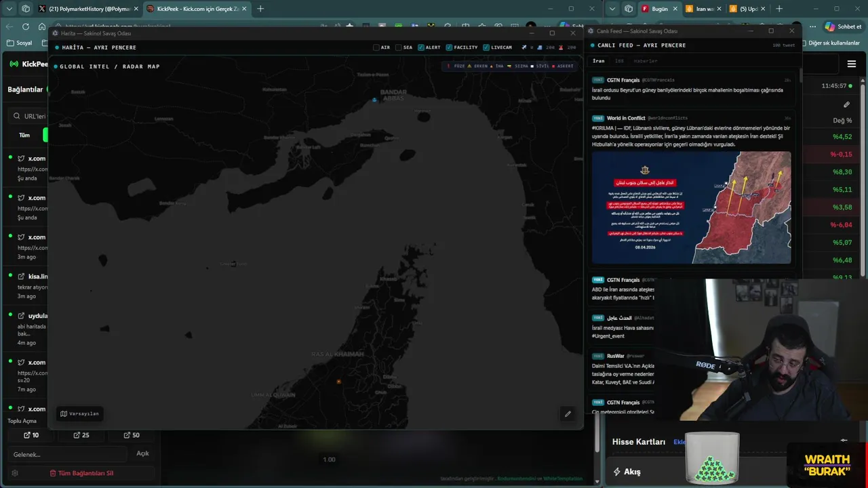Switch to the Iran wa tab in the right browser

(x=704, y=9)
